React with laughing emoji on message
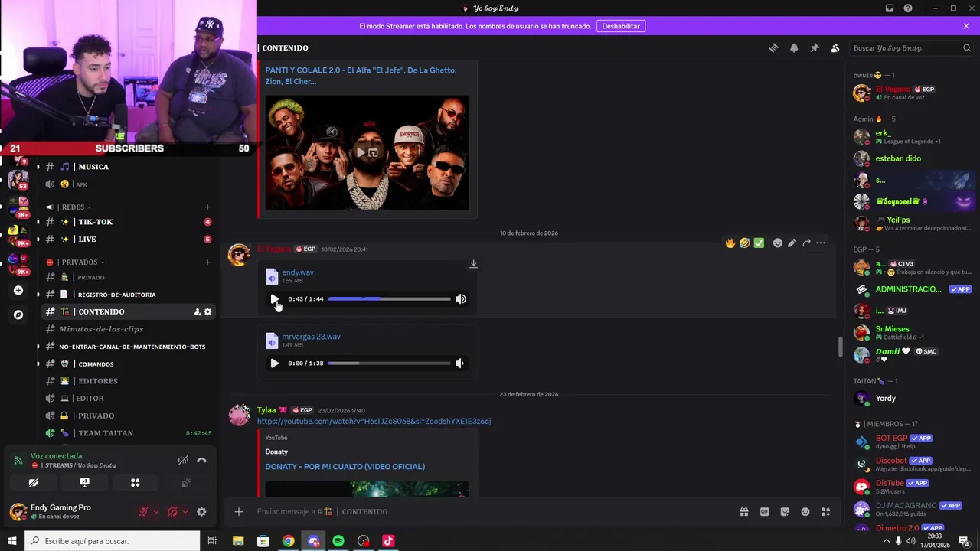Image resolution: width=980 pixels, height=551 pixels. (x=744, y=243)
